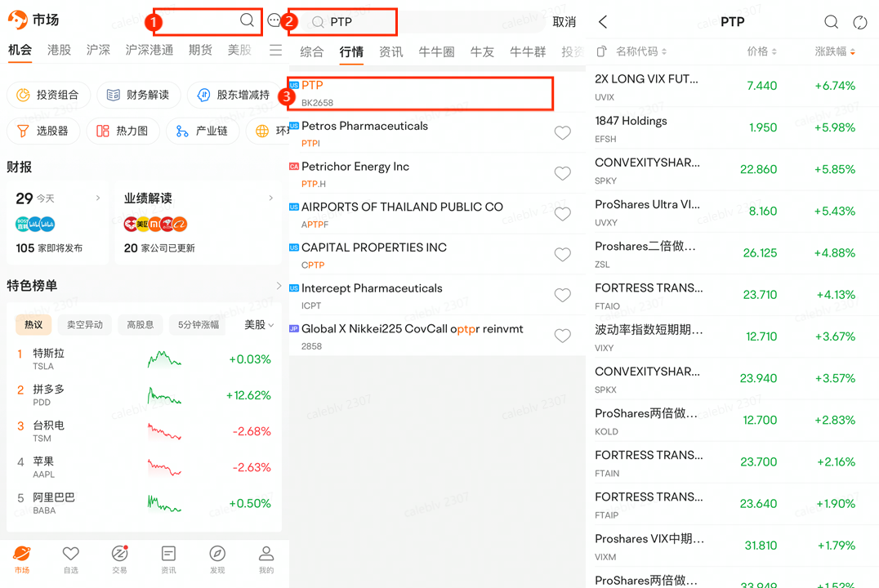Tap the Futu logo beside 市场 title
The height and width of the screenshot is (588, 879).
tap(17, 20)
